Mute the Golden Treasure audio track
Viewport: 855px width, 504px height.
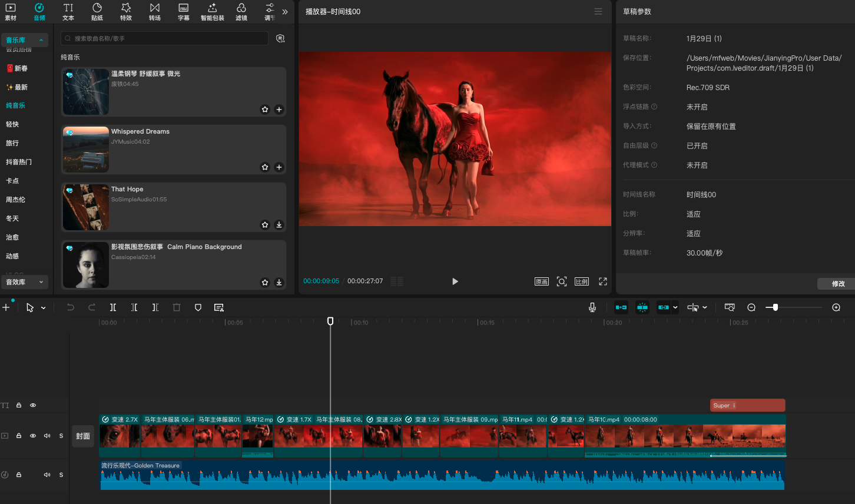[47, 475]
